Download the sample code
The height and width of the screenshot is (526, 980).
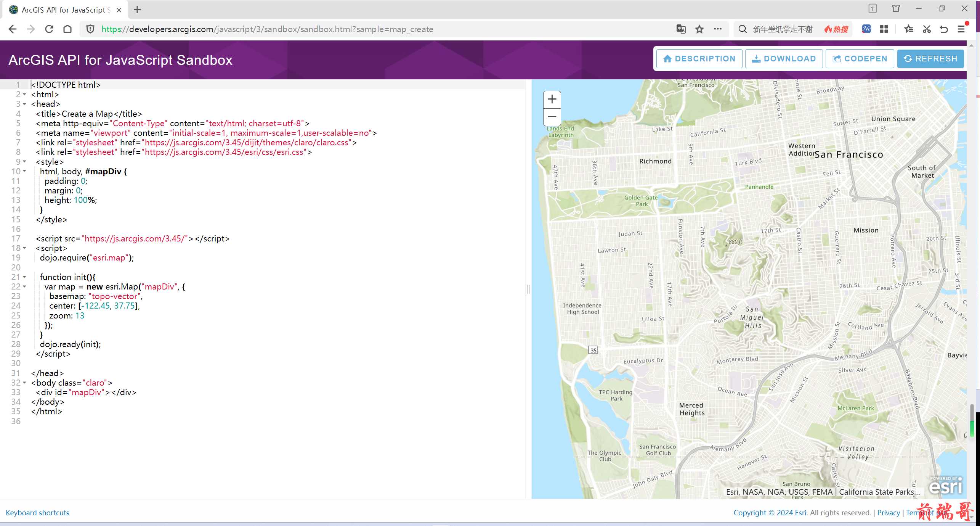(x=784, y=59)
